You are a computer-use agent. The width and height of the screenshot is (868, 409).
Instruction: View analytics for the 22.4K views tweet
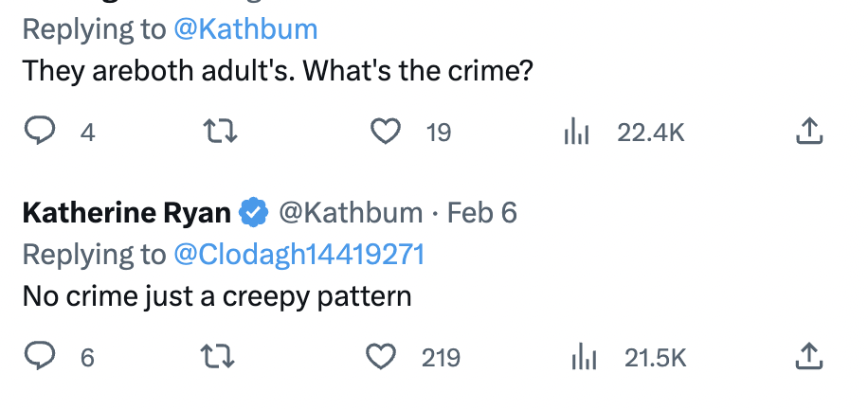click(x=576, y=133)
